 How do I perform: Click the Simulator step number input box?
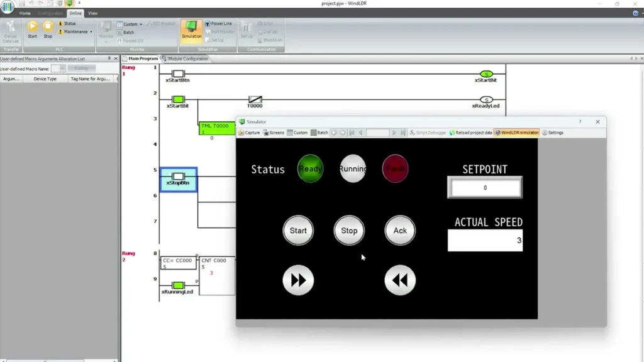(x=377, y=133)
